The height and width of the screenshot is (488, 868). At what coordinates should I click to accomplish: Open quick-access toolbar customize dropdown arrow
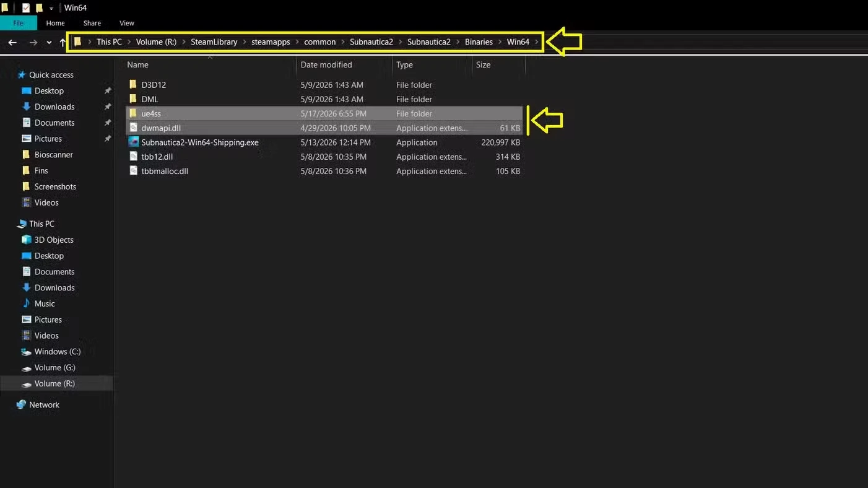(x=51, y=9)
